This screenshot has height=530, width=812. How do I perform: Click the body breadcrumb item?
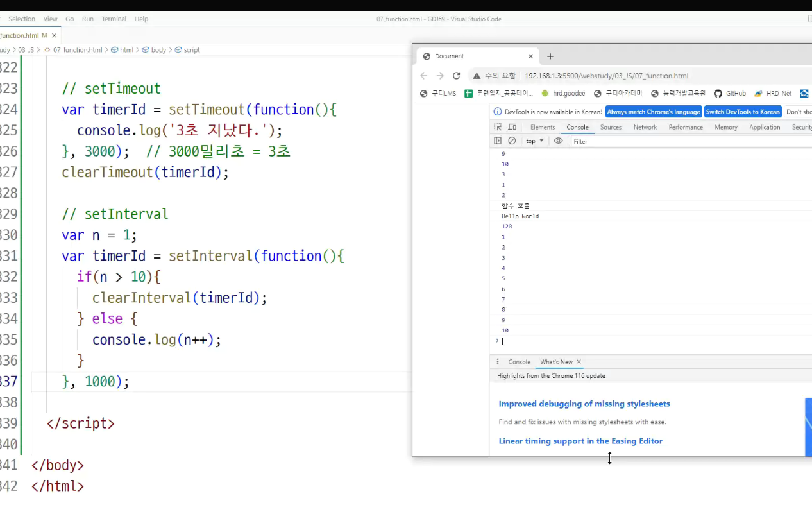(154, 50)
